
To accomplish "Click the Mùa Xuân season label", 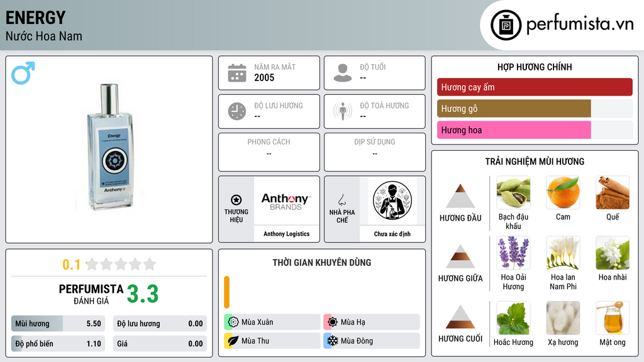I will coord(257,322).
